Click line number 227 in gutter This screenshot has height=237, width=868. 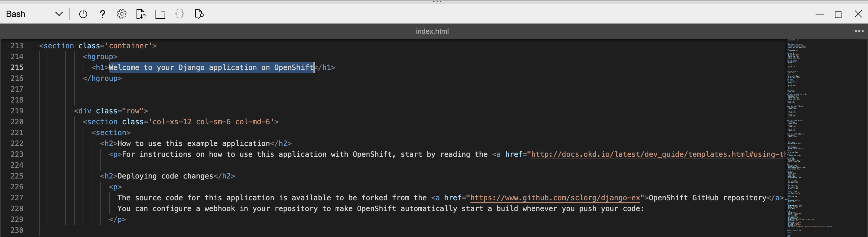17,198
